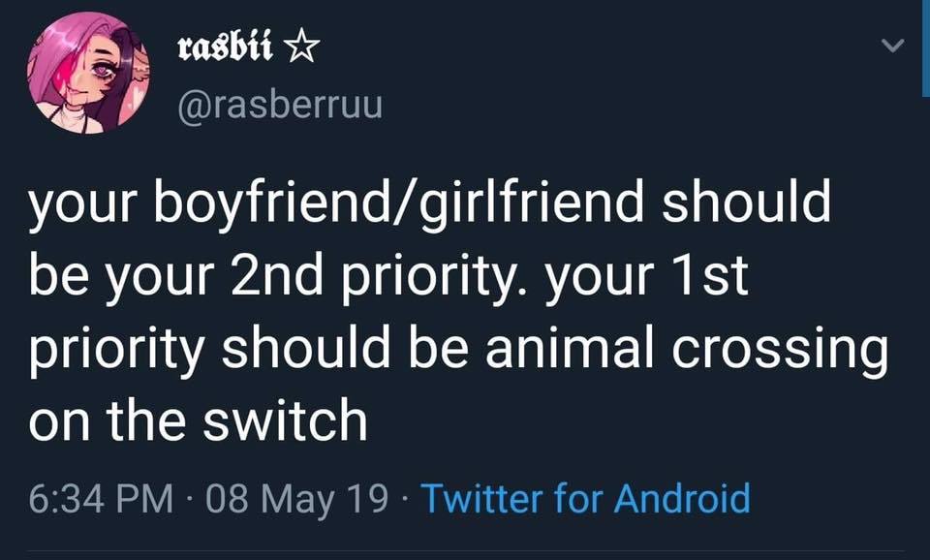Click the Twitter for Android source link
This screenshot has width=930, height=560.
pyautogui.click(x=584, y=499)
